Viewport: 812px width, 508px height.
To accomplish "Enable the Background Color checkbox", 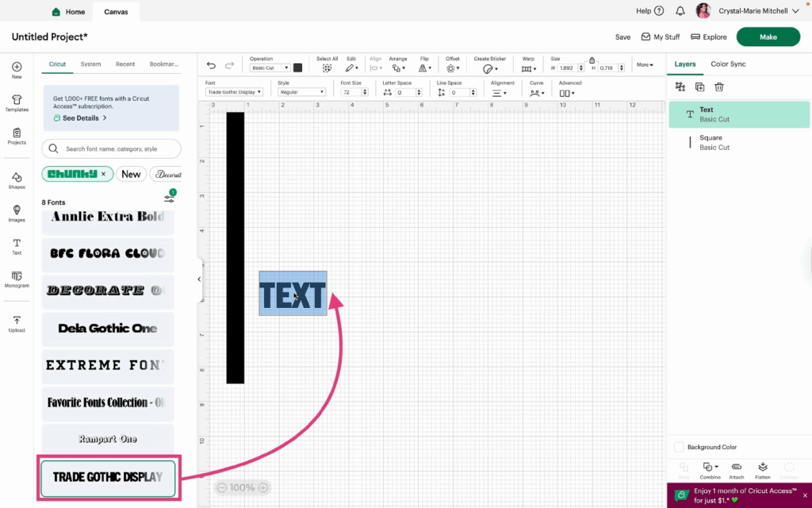I will coord(679,447).
